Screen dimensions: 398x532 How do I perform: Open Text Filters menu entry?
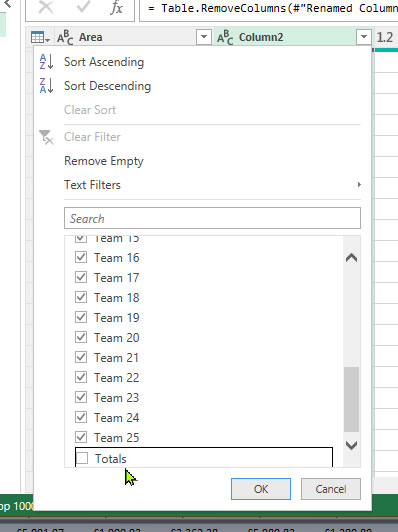pos(92,185)
